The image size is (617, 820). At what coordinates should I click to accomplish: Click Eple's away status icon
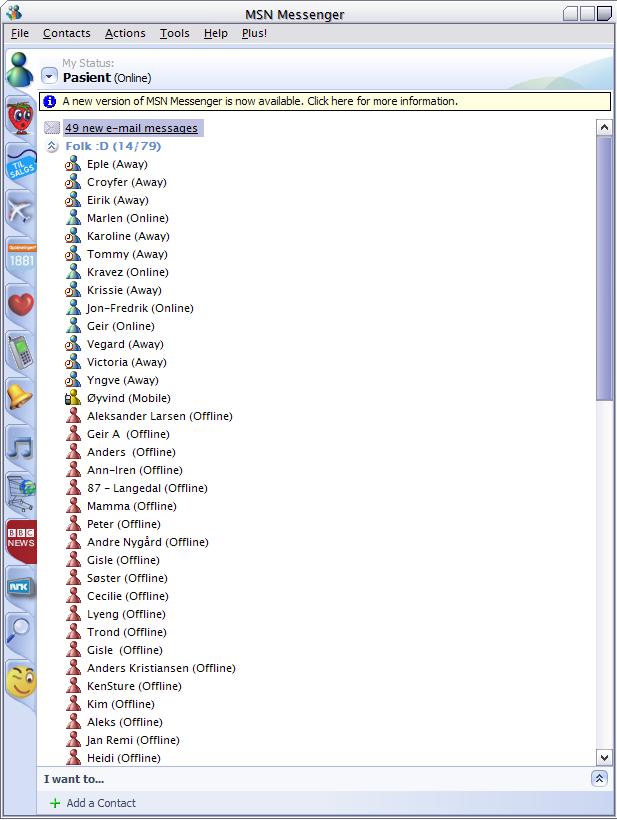coord(73,164)
